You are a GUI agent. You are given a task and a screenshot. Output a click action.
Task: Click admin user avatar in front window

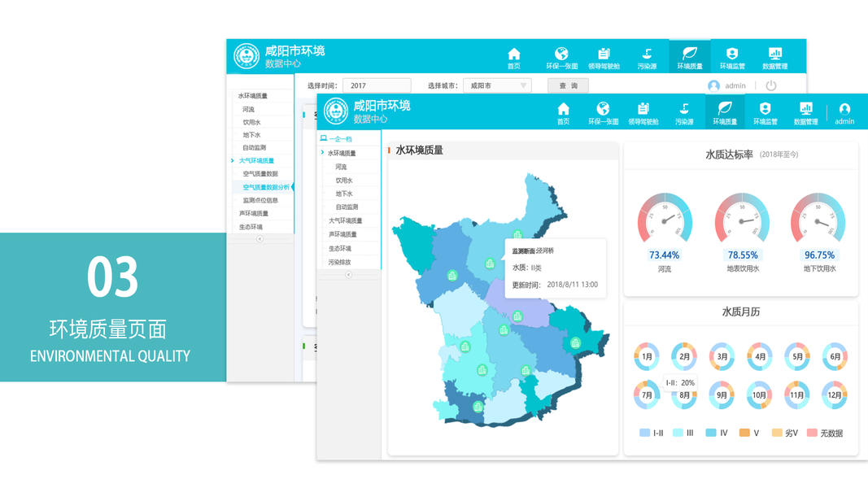click(x=844, y=109)
